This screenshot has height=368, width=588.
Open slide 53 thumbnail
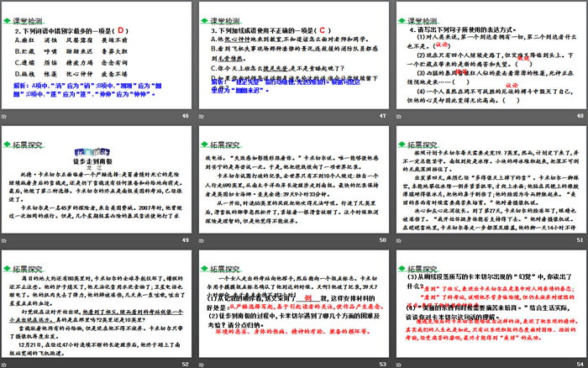(293, 307)
